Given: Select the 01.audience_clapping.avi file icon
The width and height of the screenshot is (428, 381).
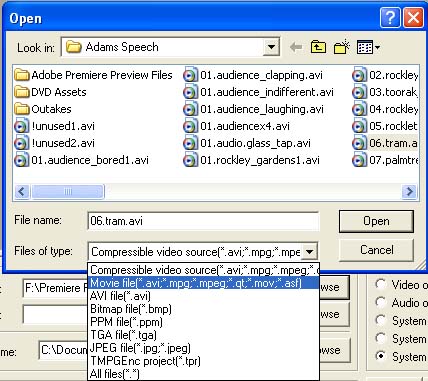Looking at the screenshot, I should (x=190, y=75).
